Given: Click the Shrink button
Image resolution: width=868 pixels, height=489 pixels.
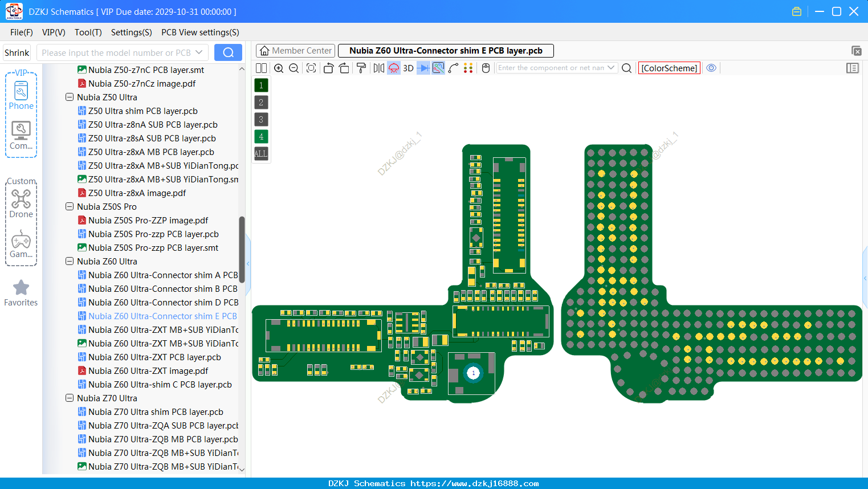Looking at the screenshot, I should pos(17,52).
